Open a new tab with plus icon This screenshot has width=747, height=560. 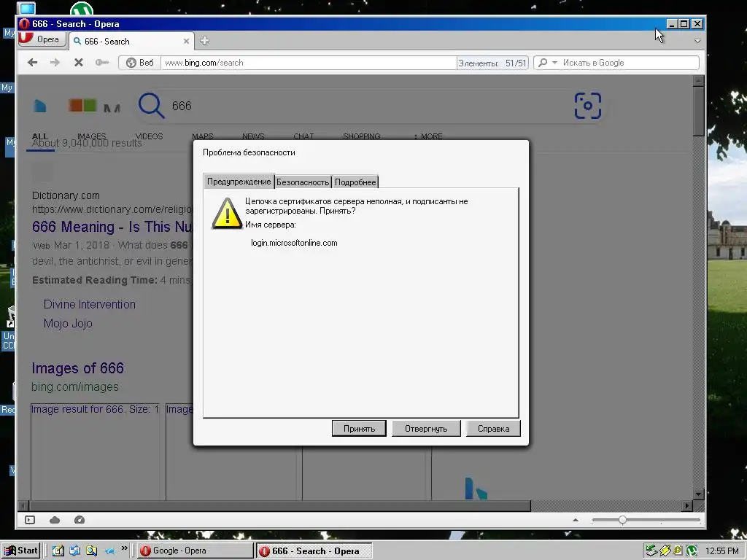tap(204, 41)
